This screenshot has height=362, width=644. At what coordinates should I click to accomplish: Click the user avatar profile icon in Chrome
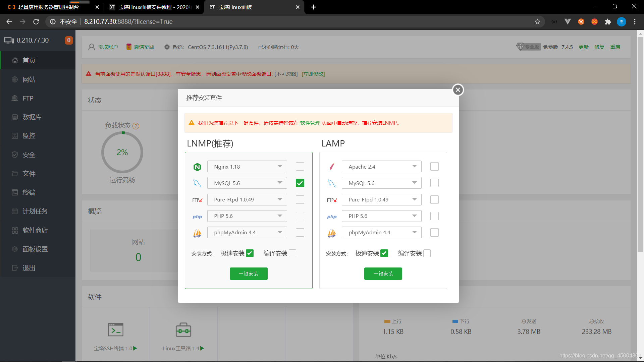point(622,22)
